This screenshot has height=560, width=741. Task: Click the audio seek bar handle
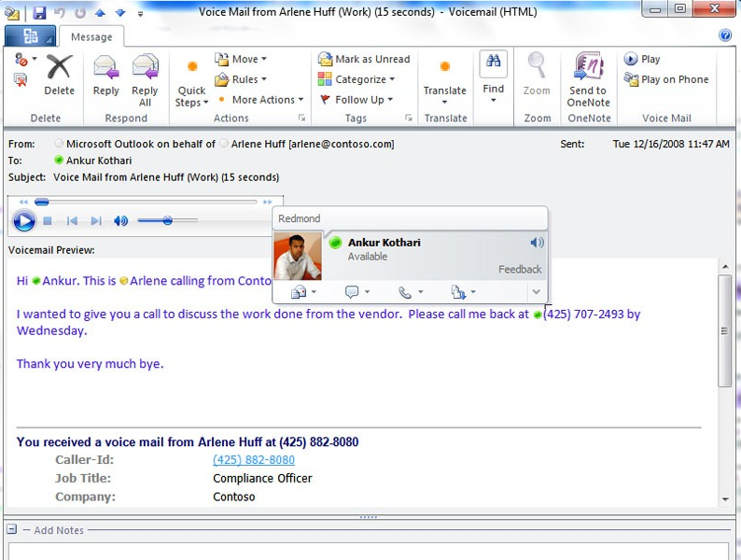pyautogui.click(x=42, y=203)
